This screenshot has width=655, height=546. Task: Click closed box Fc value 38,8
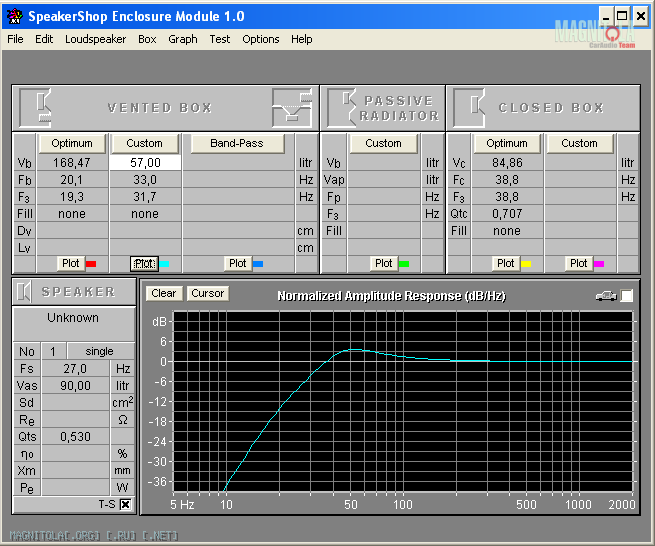(507, 180)
